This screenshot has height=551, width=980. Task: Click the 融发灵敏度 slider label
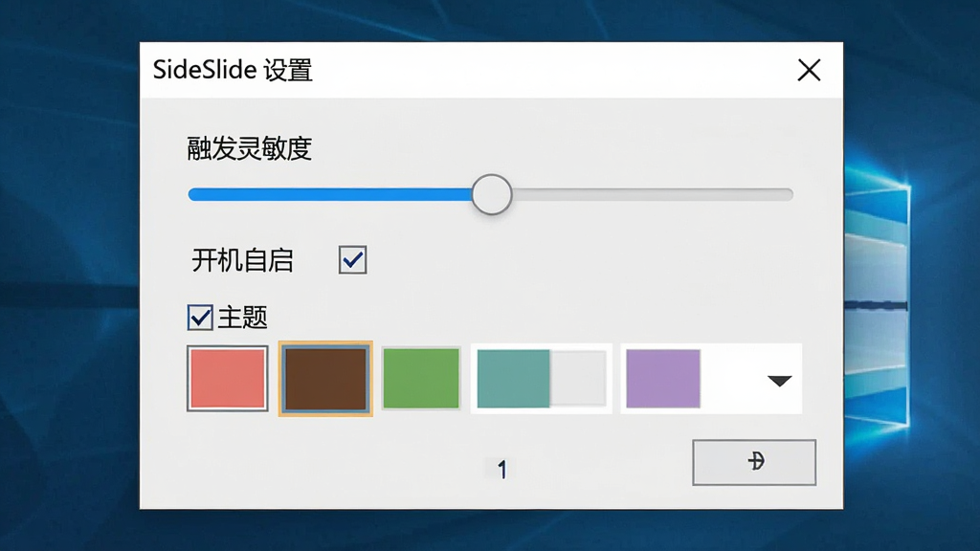[x=250, y=148]
